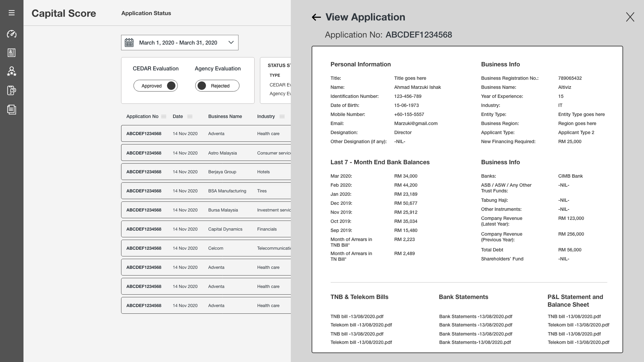This screenshot has height=362, width=644.
Task: Open Bank Statements -13/08/2020.pdf
Action: [x=475, y=316]
